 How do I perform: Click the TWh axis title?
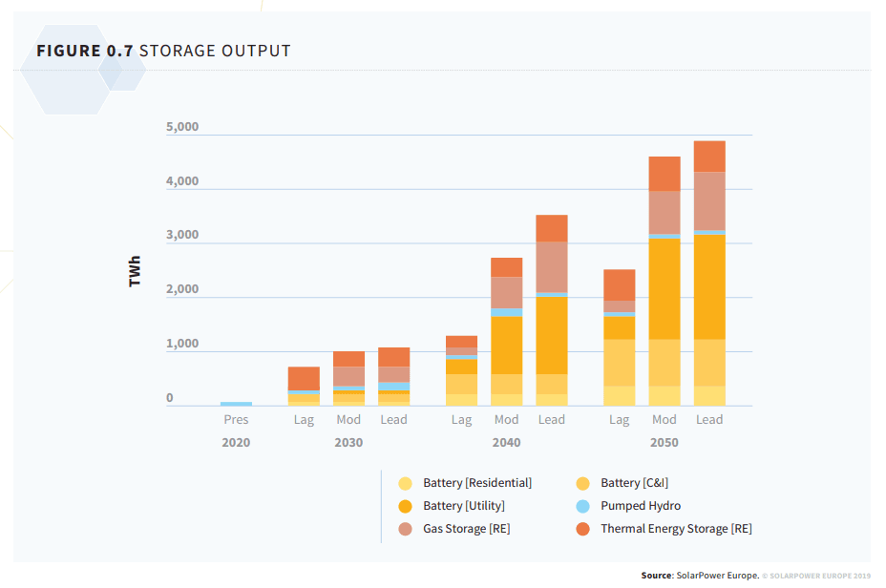[135, 270]
